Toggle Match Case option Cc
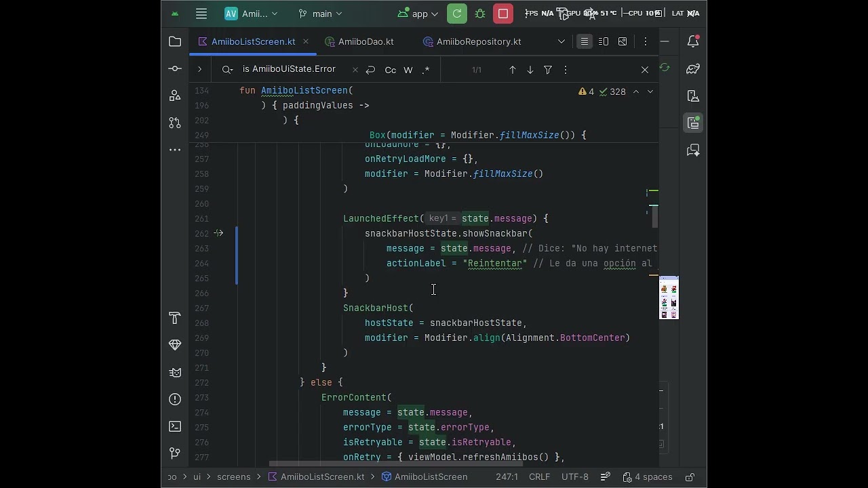The width and height of the screenshot is (868, 488). [x=391, y=69]
